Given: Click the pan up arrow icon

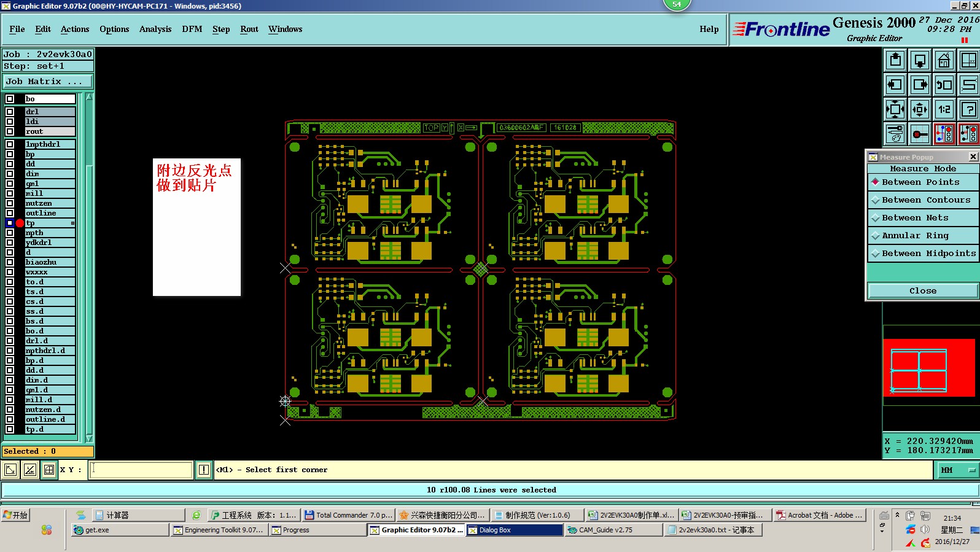Looking at the screenshot, I should [895, 60].
